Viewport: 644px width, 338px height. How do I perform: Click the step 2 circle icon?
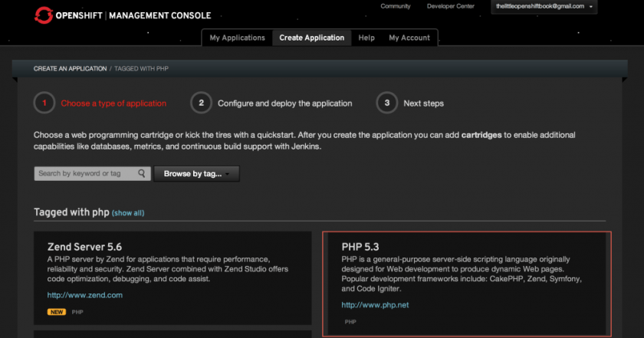click(201, 103)
